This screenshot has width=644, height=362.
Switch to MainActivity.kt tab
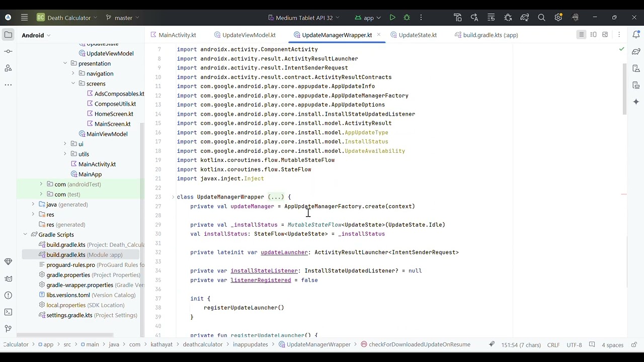coord(173,35)
